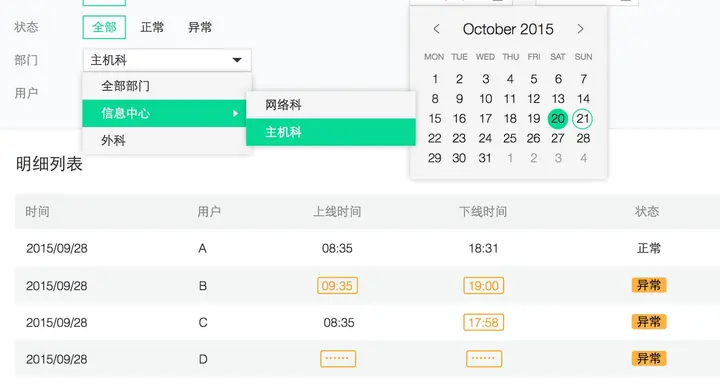Click the 上线时间 column header
This screenshot has height=380, width=720.
(337, 212)
